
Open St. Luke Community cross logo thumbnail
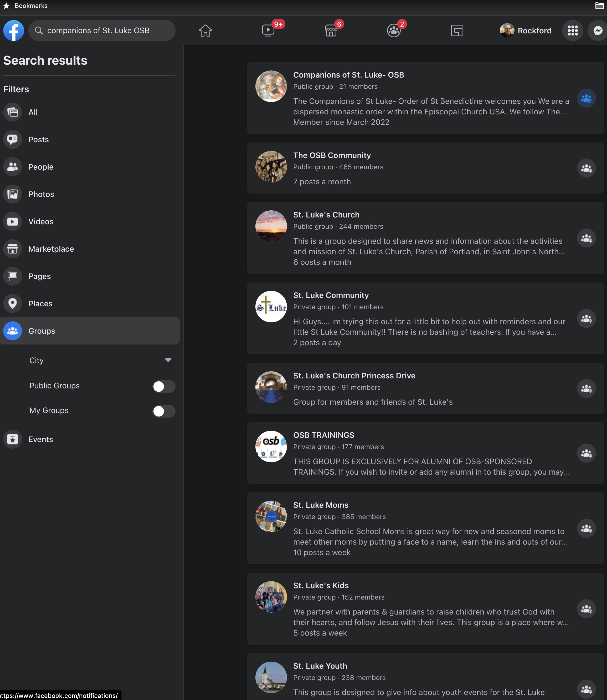[x=271, y=306]
